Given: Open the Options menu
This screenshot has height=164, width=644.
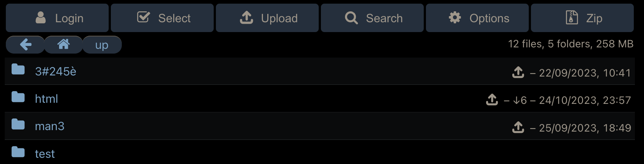Looking at the screenshot, I should (x=477, y=18).
